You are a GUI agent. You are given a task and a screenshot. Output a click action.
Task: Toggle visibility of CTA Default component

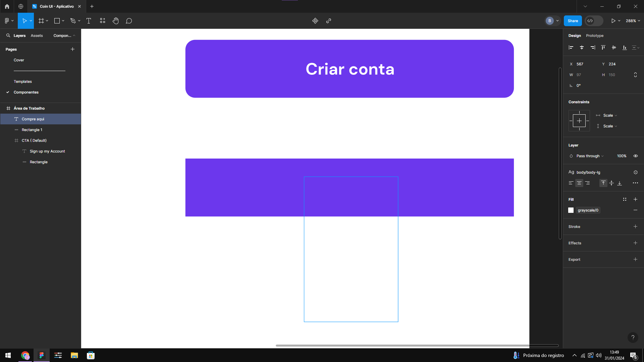pyautogui.click(x=75, y=140)
